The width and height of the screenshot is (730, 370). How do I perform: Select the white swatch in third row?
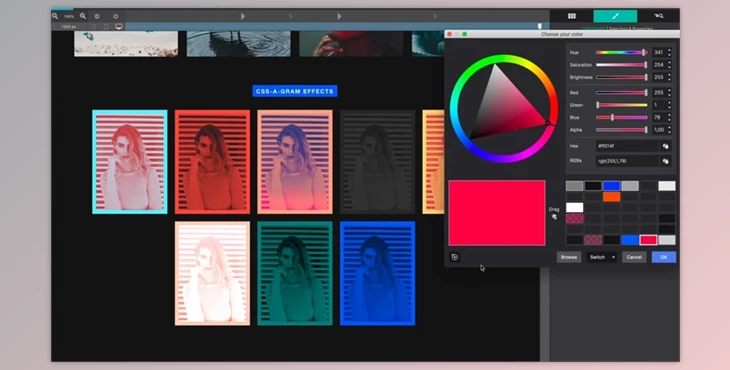pyautogui.click(x=575, y=208)
